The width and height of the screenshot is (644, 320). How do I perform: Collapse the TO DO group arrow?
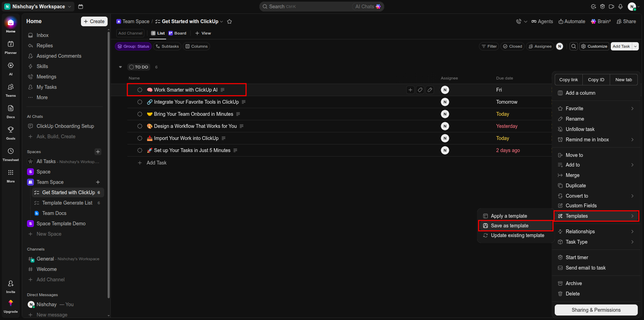click(x=120, y=67)
